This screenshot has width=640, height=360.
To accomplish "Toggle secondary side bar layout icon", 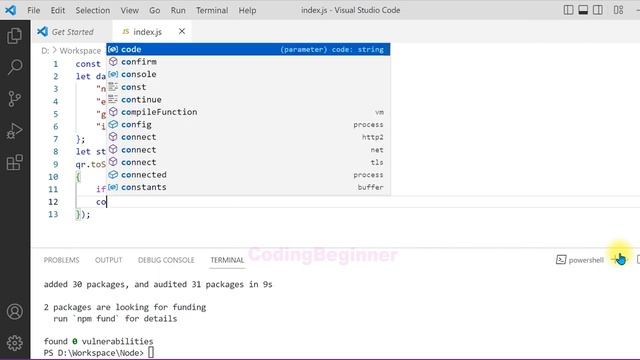I will [598, 10].
